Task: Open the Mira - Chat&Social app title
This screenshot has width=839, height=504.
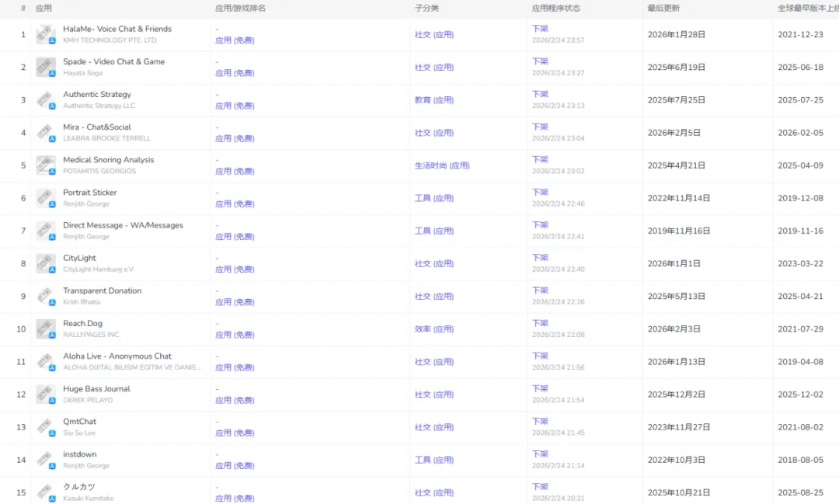Action: click(x=97, y=127)
